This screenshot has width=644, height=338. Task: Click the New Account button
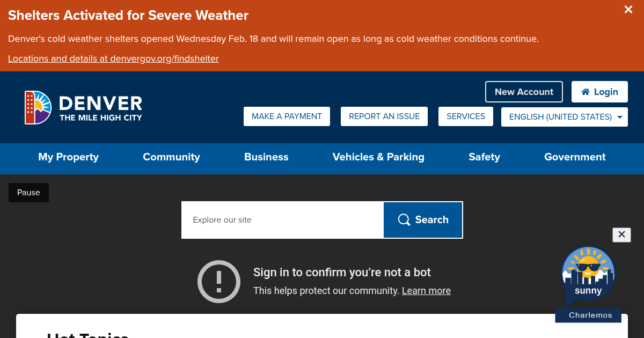(x=524, y=92)
